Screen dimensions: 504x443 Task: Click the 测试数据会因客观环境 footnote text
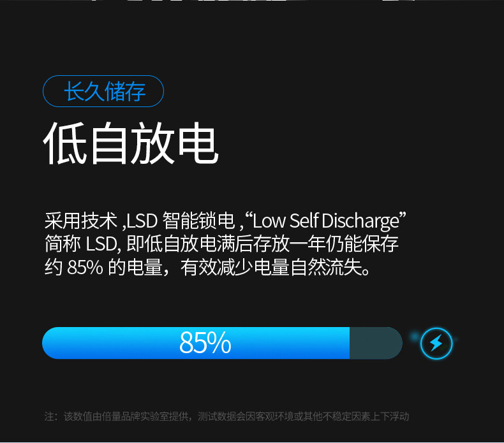(246, 416)
